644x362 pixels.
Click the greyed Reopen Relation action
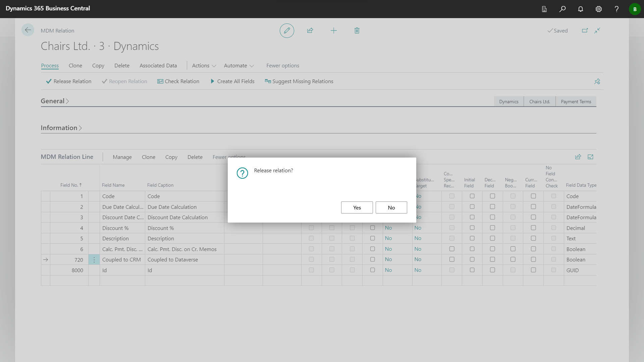tap(124, 81)
